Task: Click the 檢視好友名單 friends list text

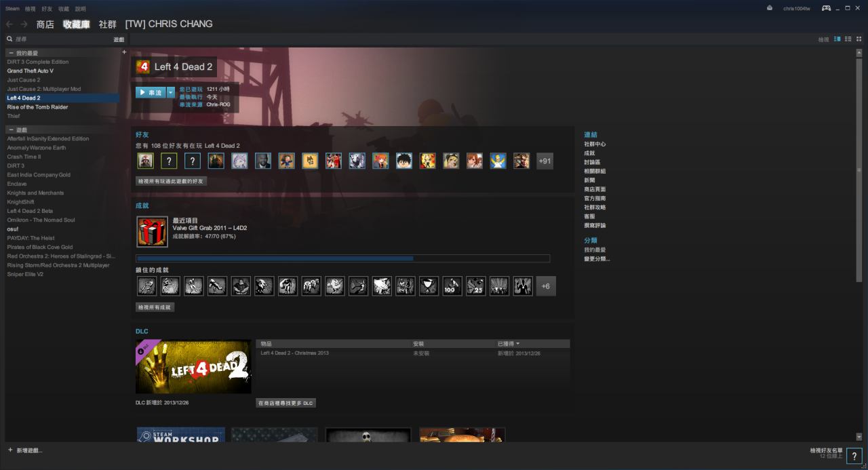Action: pos(826,450)
